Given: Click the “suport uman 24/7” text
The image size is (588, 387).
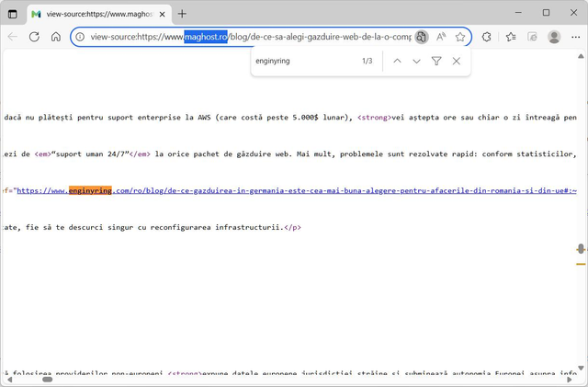Looking at the screenshot, I should [90, 154].
